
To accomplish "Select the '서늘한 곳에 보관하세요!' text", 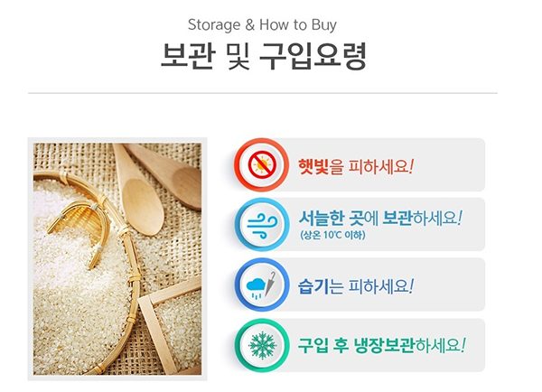I will (x=380, y=218).
